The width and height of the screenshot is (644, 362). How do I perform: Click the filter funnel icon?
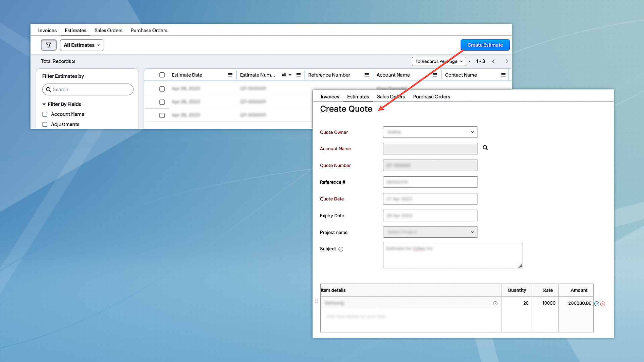(x=49, y=45)
